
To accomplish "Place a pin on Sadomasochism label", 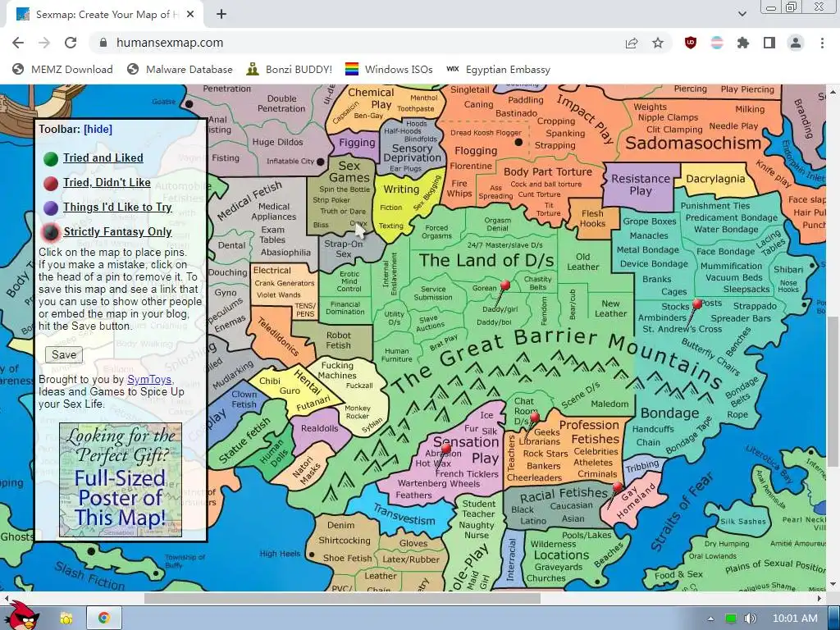I will 693,144.
